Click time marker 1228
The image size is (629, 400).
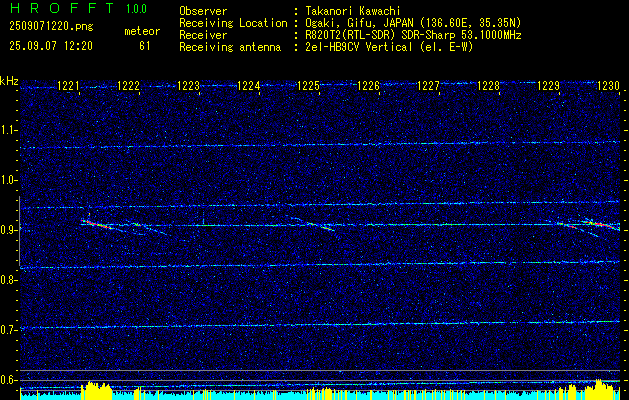pos(488,86)
